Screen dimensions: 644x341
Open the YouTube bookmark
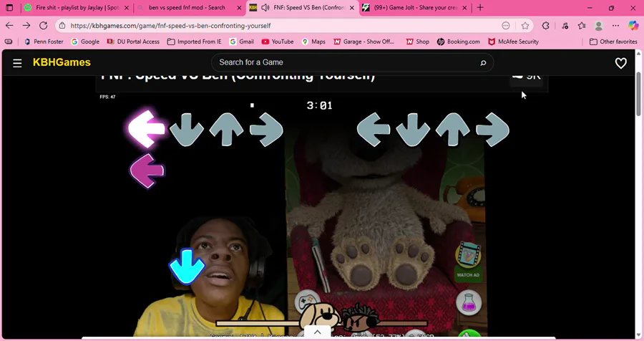(278, 42)
